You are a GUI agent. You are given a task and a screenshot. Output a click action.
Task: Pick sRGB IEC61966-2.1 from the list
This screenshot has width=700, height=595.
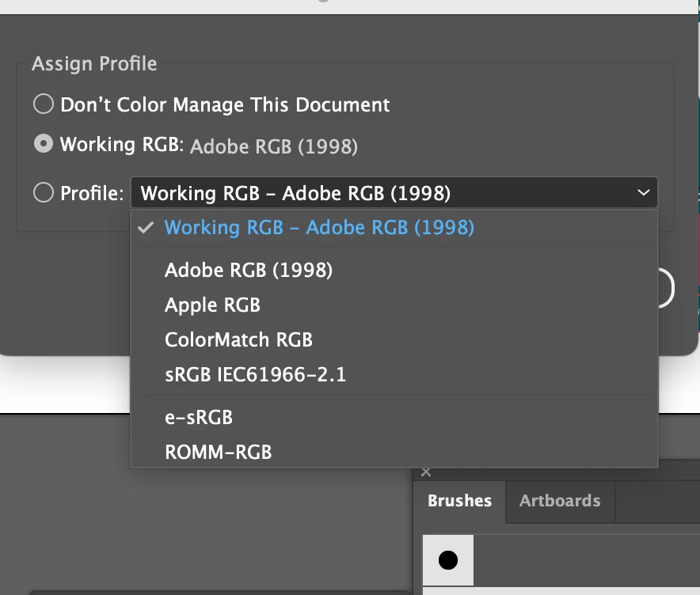[255, 375]
